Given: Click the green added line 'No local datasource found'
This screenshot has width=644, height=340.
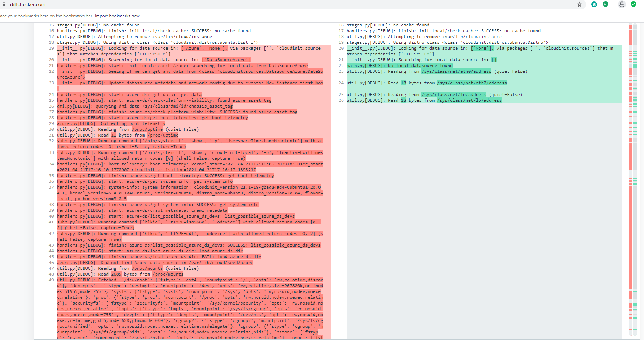Looking at the screenshot, I should click(x=399, y=66).
